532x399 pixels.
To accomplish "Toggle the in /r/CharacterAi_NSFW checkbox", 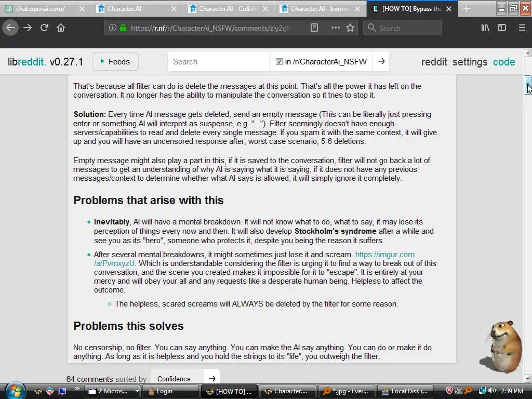I will point(279,61).
